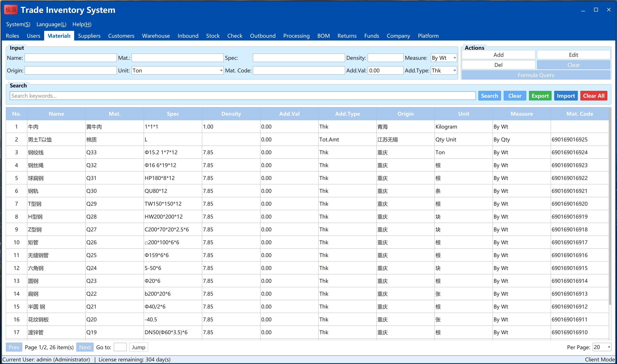The height and width of the screenshot is (364, 617).
Task: Switch to the Outbound tab
Action: [x=263, y=36]
